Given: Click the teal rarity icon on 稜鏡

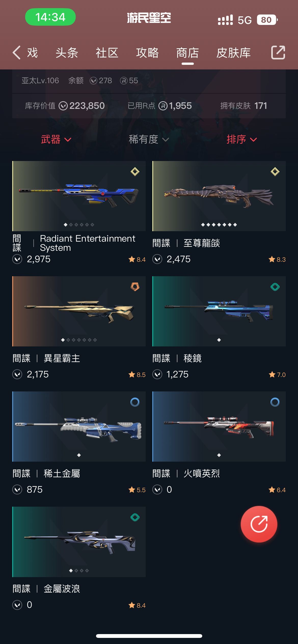Looking at the screenshot, I should click(x=275, y=287).
